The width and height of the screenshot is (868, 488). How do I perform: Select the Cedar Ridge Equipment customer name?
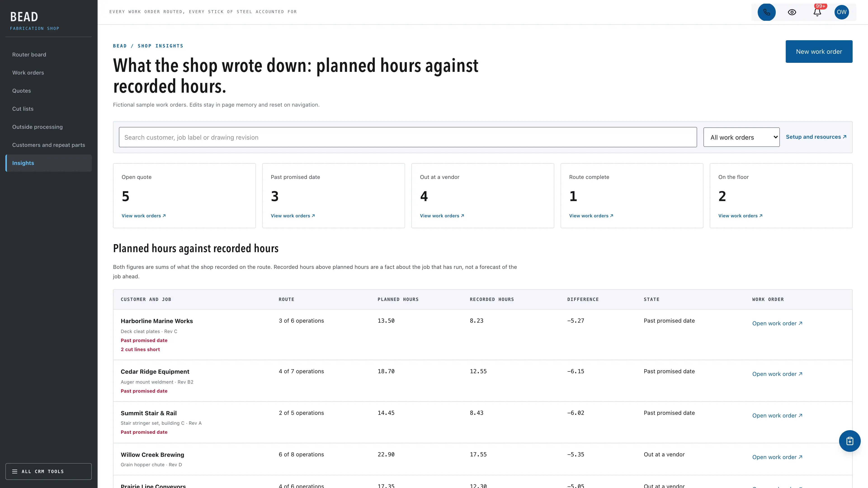point(155,371)
